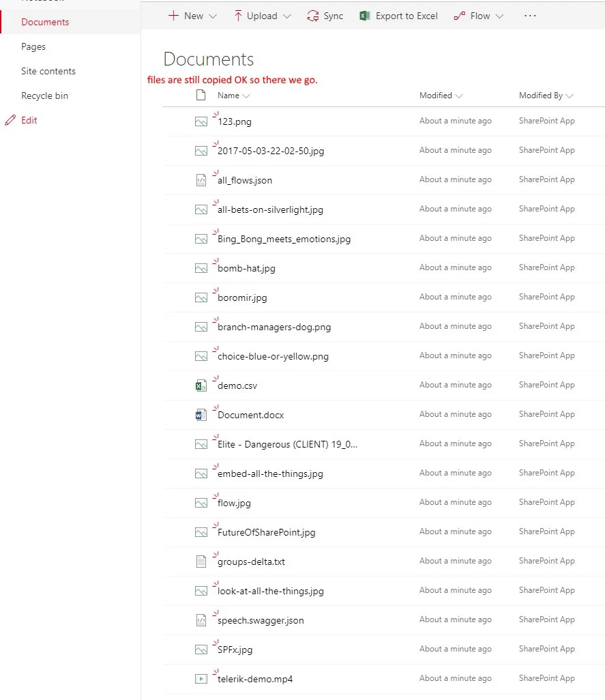Image resolution: width=605 pixels, height=700 pixels.
Task: Open the Recycle bin navigation link
Action: [44, 96]
